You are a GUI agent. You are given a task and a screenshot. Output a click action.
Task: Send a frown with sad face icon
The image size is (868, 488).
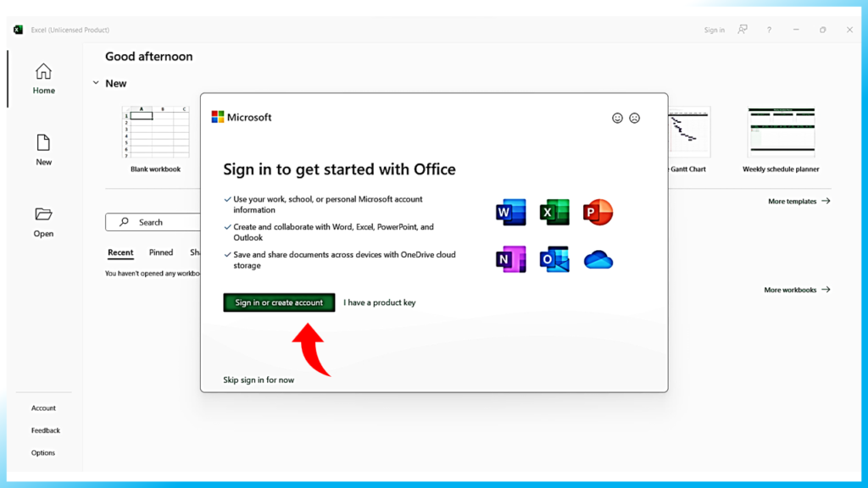[x=634, y=118]
